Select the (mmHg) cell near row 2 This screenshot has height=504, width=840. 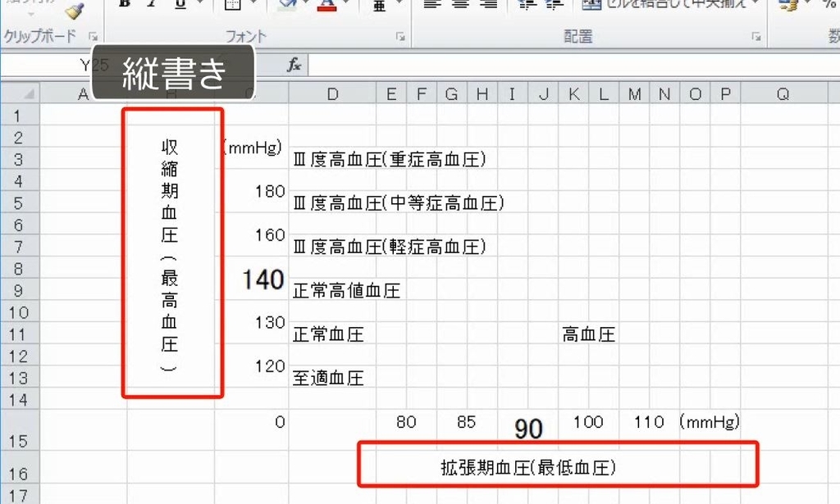253,148
